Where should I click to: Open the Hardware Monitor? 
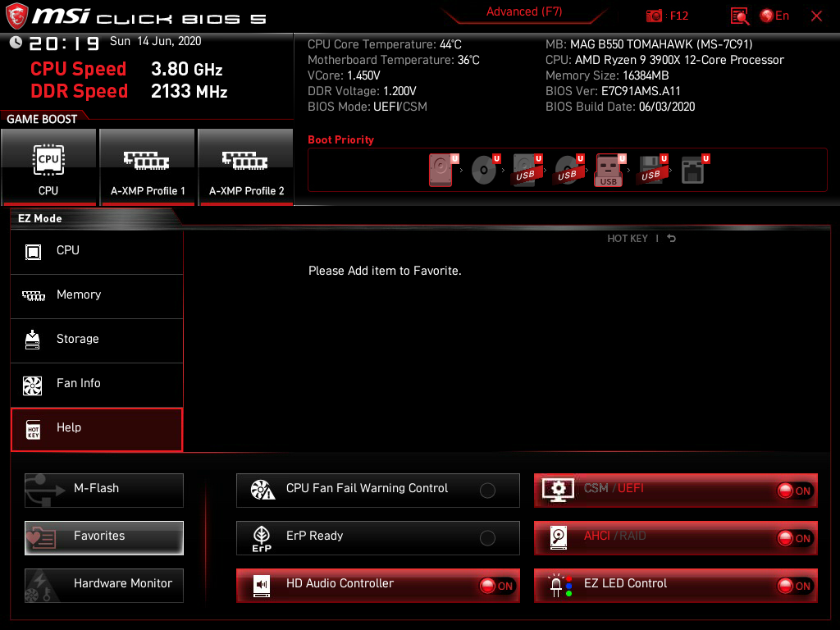[x=104, y=586]
